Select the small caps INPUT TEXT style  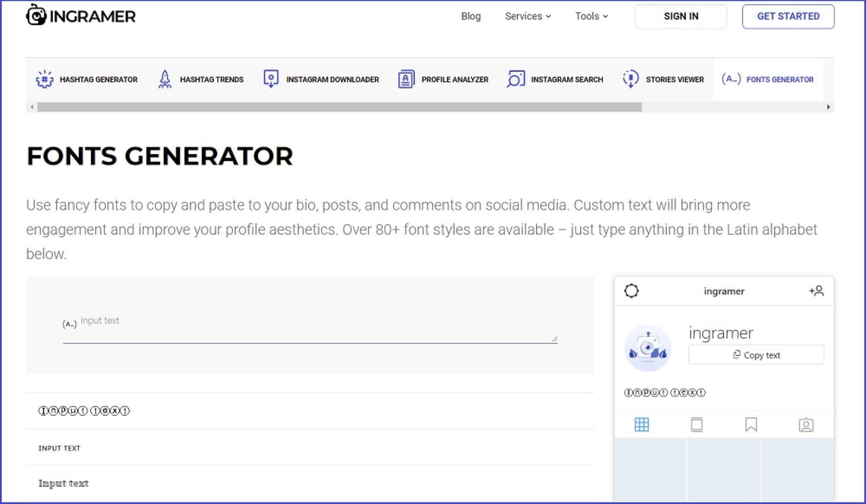[x=310, y=448]
